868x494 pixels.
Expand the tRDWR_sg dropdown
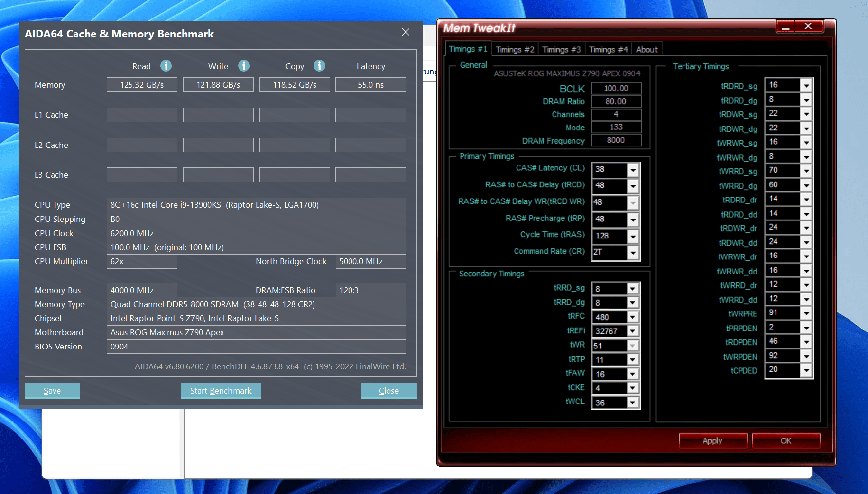click(x=806, y=114)
